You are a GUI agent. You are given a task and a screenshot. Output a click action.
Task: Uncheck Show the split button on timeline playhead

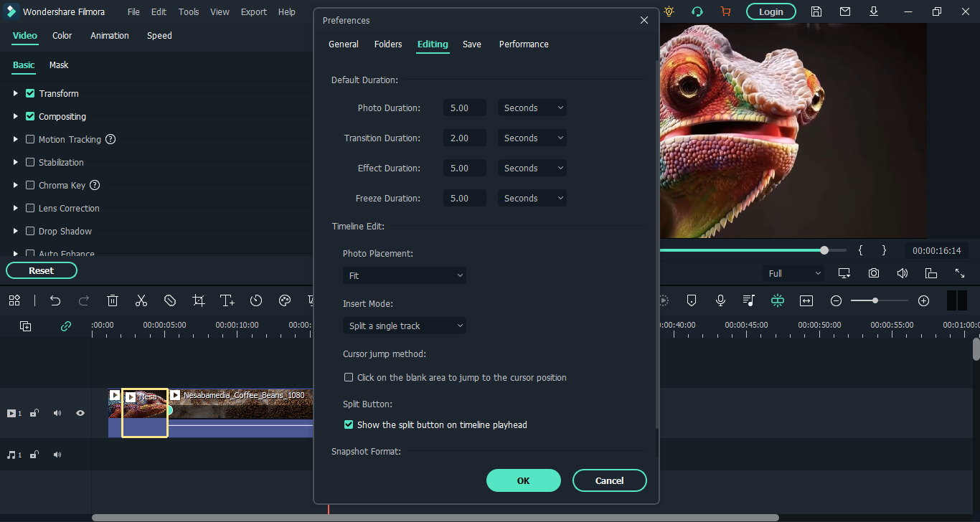coord(349,425)
